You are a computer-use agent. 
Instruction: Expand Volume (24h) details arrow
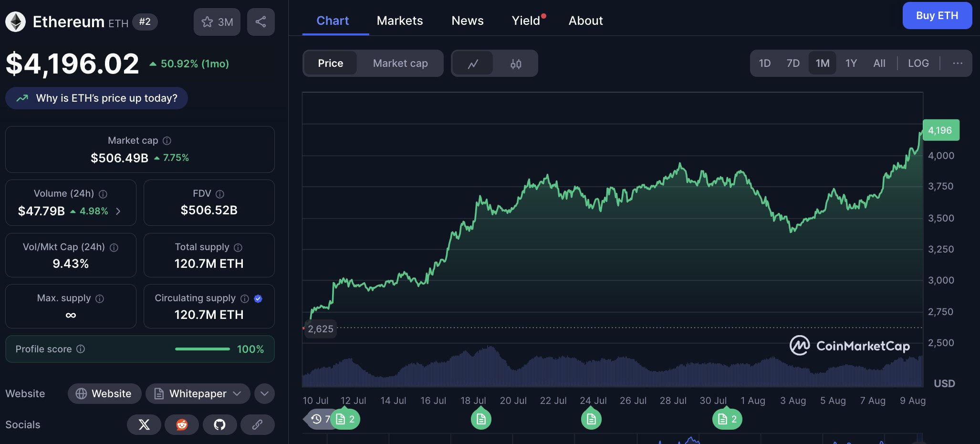click(x=118, y=211)
